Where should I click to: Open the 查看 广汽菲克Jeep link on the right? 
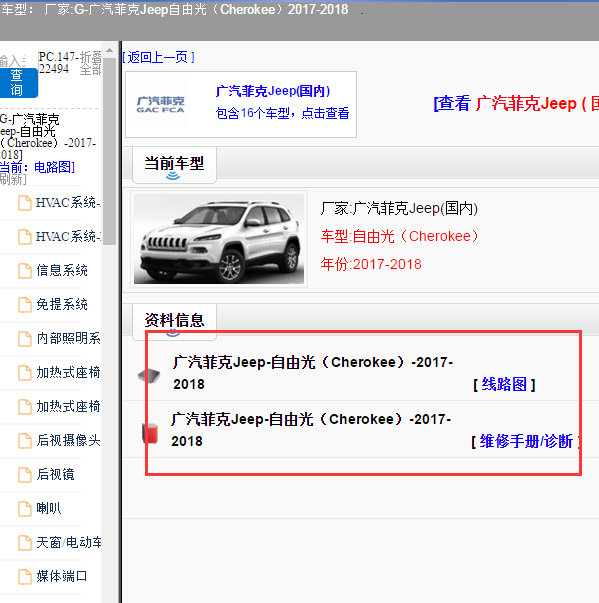click(516, 103)
